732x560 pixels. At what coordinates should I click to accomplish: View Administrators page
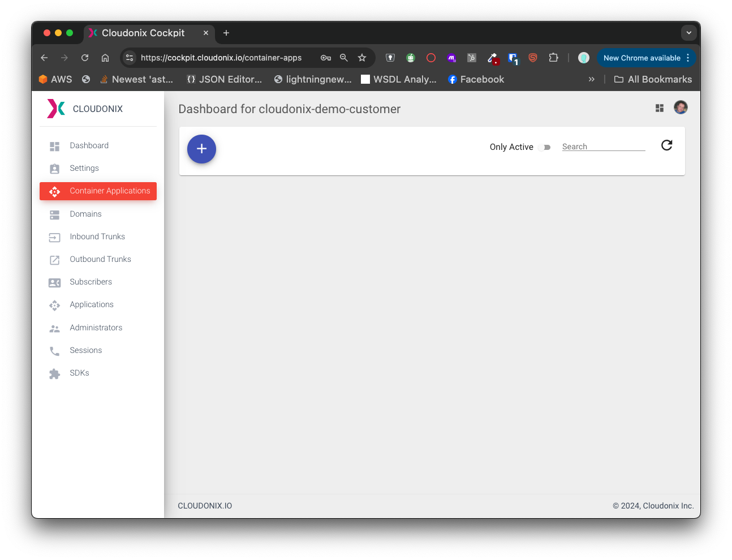click(96, 328)
